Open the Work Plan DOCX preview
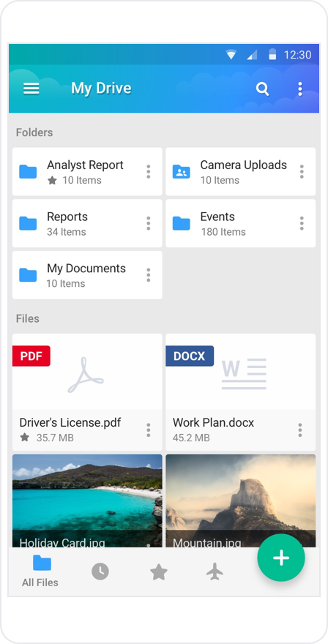The height and width of the screenshot is (644, 328). [240, 372]
